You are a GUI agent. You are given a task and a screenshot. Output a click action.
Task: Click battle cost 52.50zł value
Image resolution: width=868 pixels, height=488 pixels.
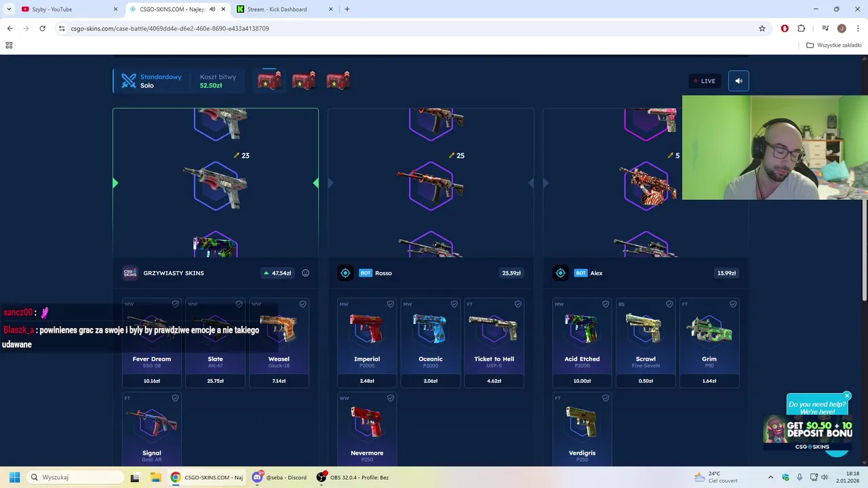(x=211, y=85)
